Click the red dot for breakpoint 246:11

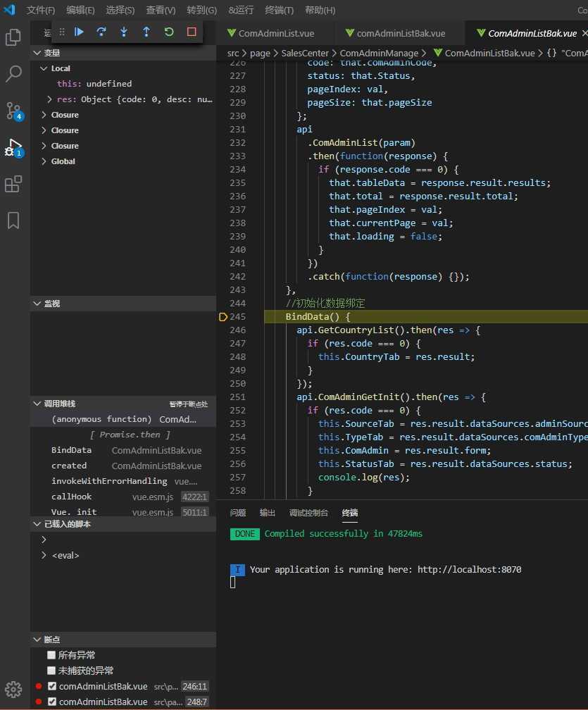pos(39,687)
